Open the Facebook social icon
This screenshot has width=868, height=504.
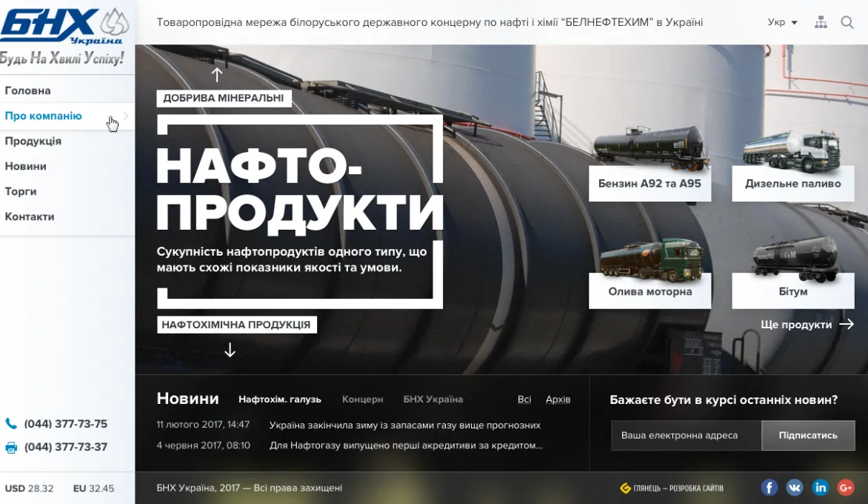click(x=769, y=488)
